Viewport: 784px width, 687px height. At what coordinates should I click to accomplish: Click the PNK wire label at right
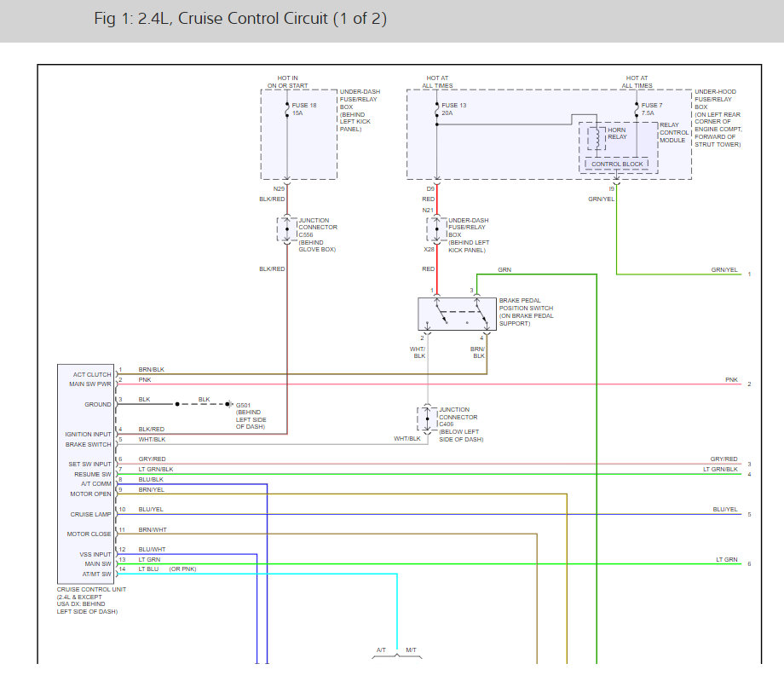pos(731,380)
